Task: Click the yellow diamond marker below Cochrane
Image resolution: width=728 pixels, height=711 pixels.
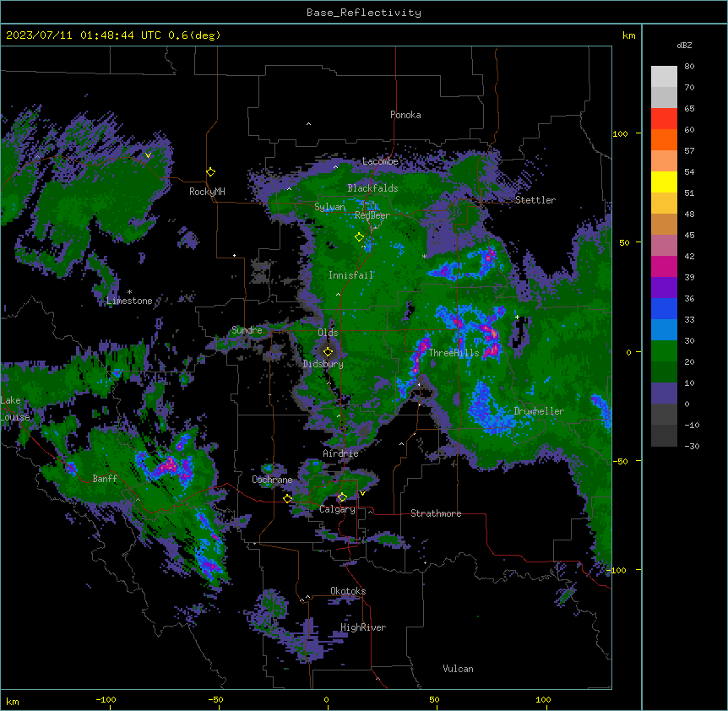Action: click(287, 498)
